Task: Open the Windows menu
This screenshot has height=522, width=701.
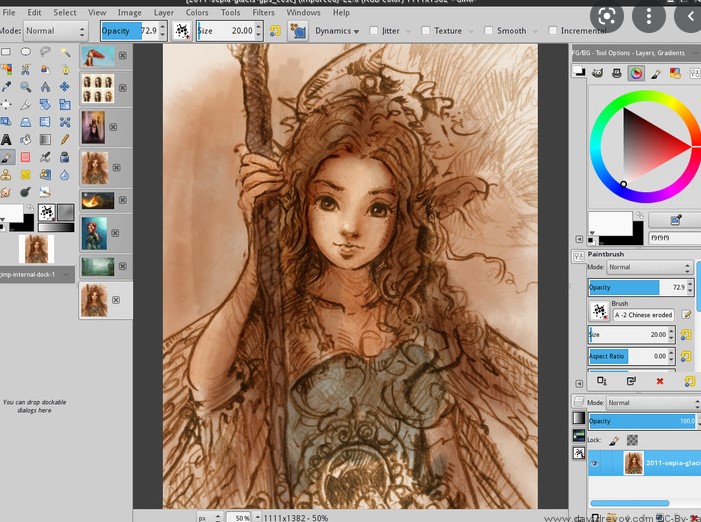Action: [x=303, y=13]
